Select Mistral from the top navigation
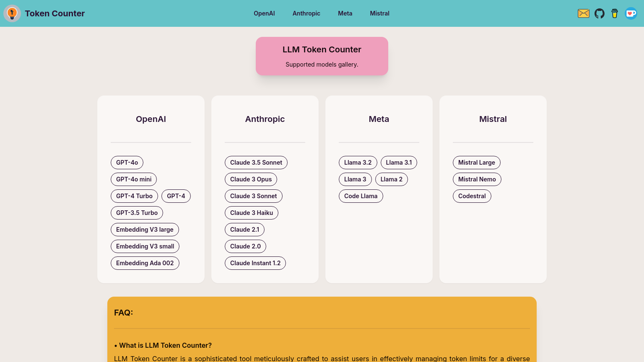Image resolution: width=644 pixels, height=362 pixels. coord(379,13)
